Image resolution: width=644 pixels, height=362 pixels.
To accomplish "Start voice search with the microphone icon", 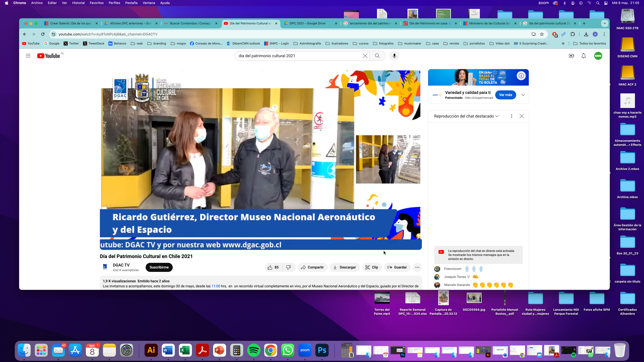I will coord(394,56).
